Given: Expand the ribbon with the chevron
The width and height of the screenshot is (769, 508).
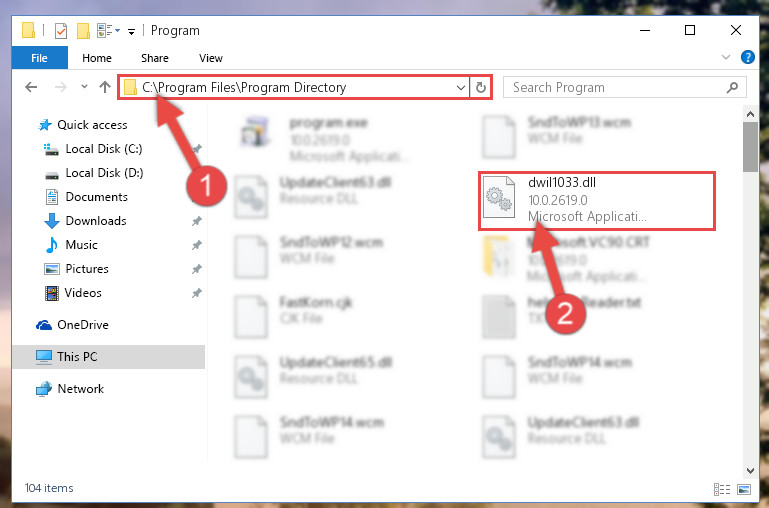Looking at the screenshot, I should click(726, 57).
